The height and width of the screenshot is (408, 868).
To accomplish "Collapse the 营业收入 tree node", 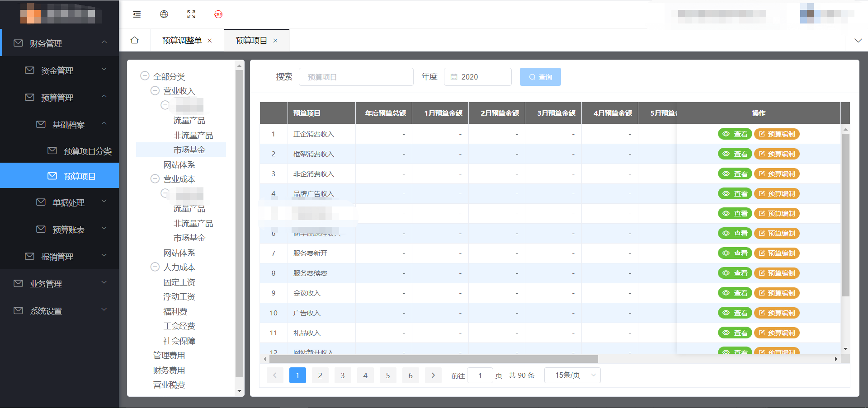I will (x=155, y=91).
